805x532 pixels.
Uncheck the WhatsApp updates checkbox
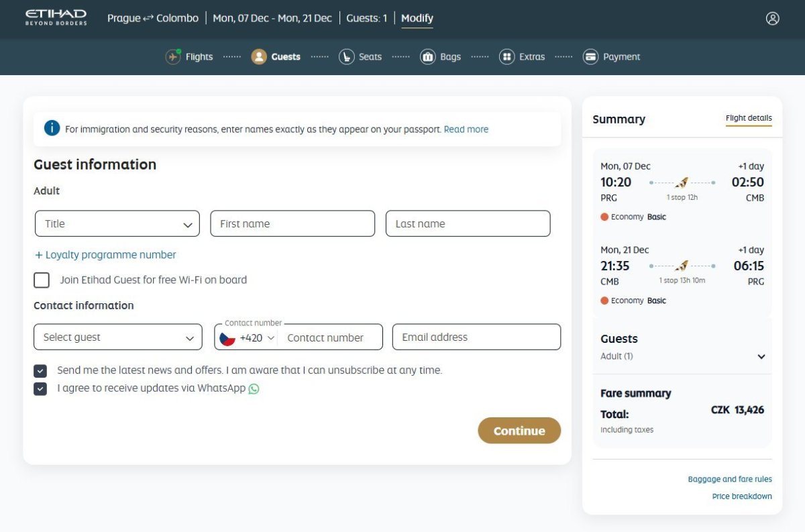pyautogui.click(x=40, y=388)
